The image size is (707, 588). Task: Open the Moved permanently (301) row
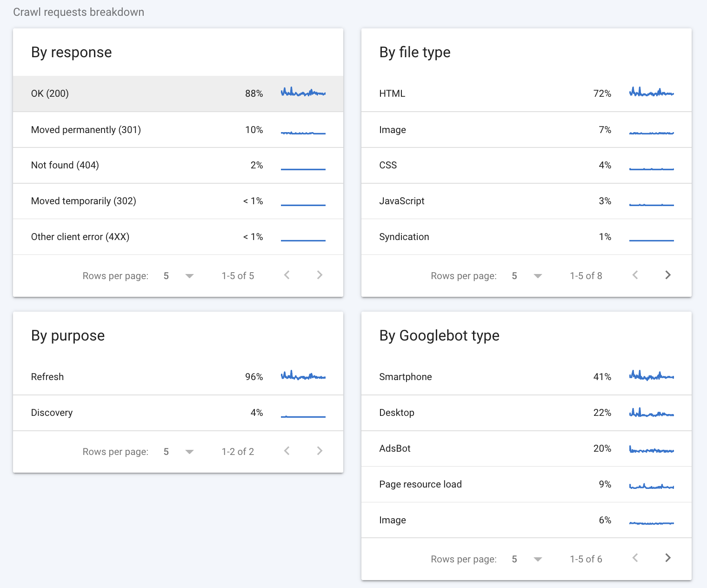click(178, 130)
